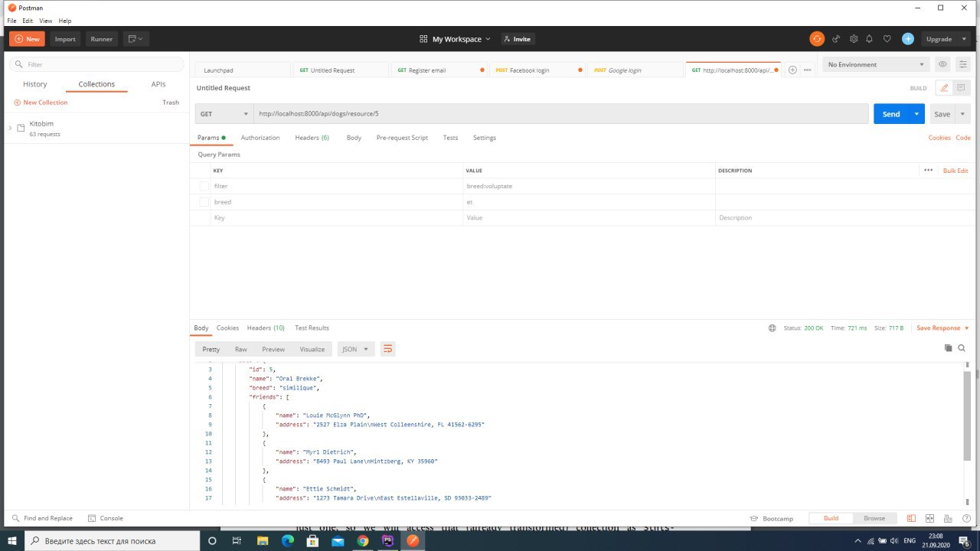Open the My Workspace dropdown
Image resolution: width=980 pixels, height=551 pixels.
455,39
